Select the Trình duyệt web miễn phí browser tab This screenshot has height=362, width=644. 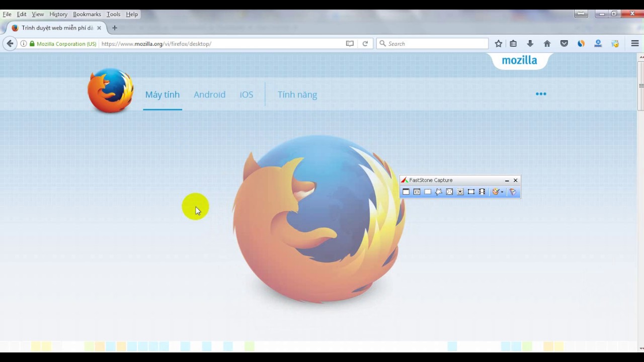(57, 28)
